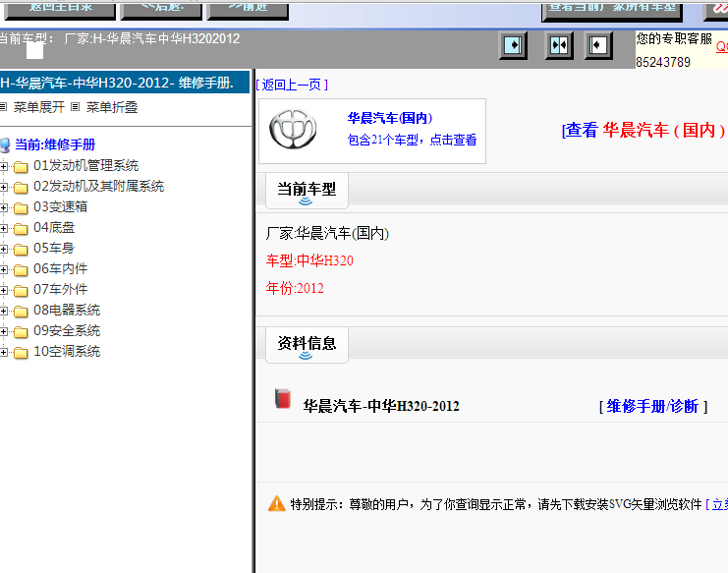Image resolution: width=728 pixels, height=573 pixels.
Task: Click the folder icon for 02发动机及其附属系统
Action: 21,187
